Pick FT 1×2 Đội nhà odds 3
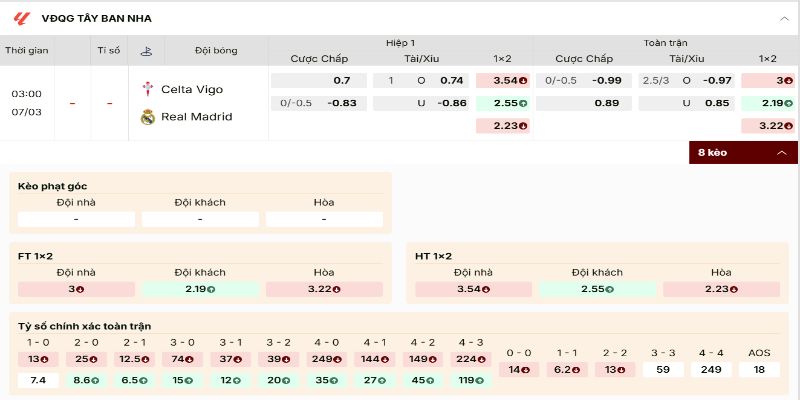 tap(76, 289)
